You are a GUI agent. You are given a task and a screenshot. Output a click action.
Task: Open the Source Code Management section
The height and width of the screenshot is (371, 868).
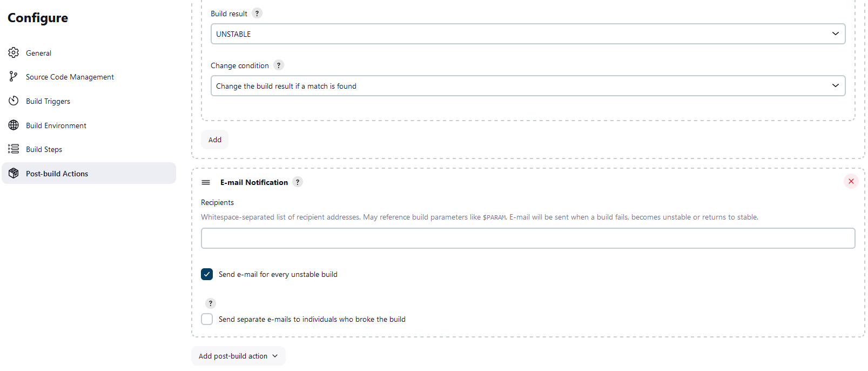coord(70,76)
